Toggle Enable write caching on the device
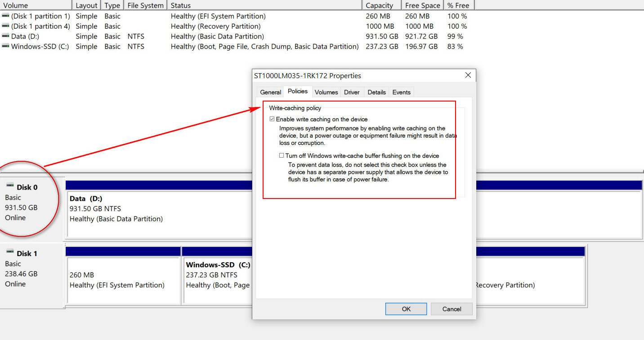The height and width of the screenshot is (340, 644). [272, 119]
